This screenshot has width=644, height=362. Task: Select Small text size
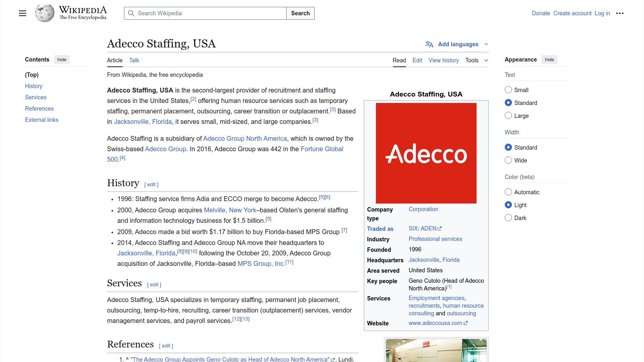pyautogui.click(x=508, y=90)
